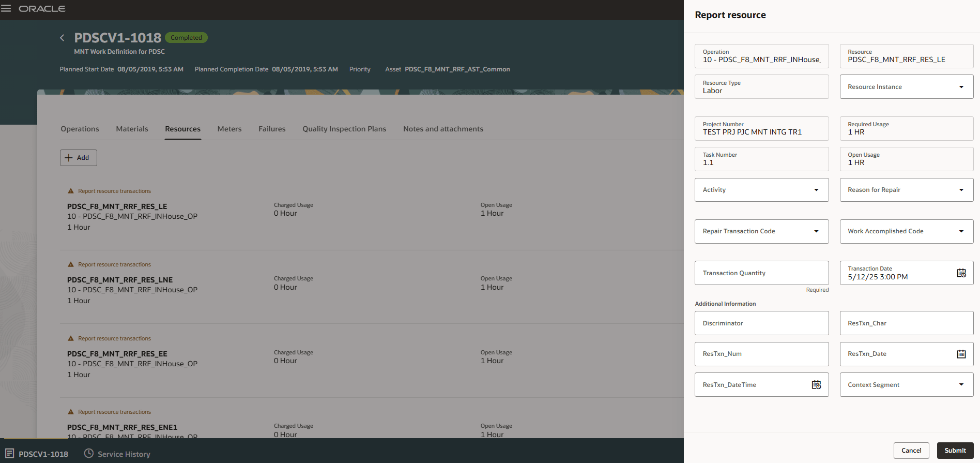Click the ResTxn_Char input field
The width and height of the screenshot is (980, 463).
click(907, 323)
